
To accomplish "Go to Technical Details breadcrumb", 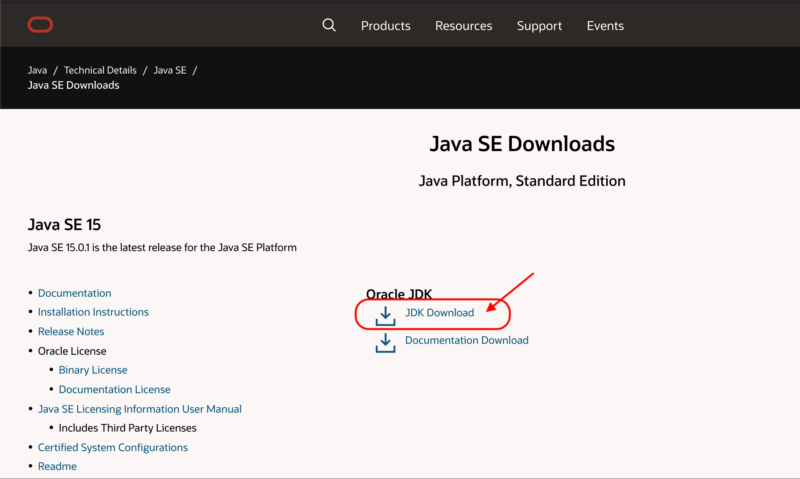I will pyautogui.click(x=100, y=70).
